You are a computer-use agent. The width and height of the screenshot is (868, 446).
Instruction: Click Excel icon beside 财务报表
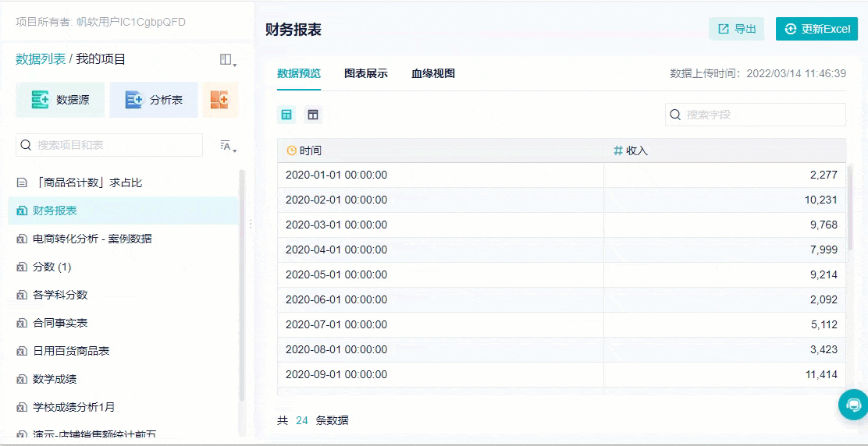(22, 211)
